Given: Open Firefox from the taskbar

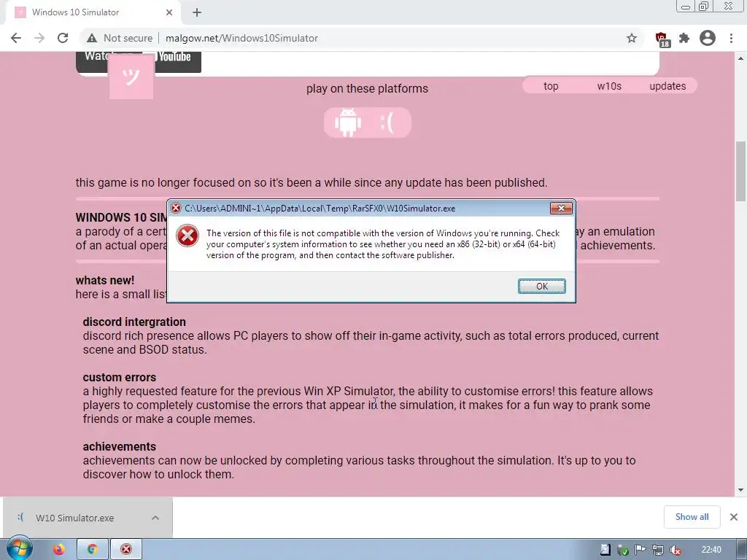Looking at the screenshot, I should coord(58,549).
